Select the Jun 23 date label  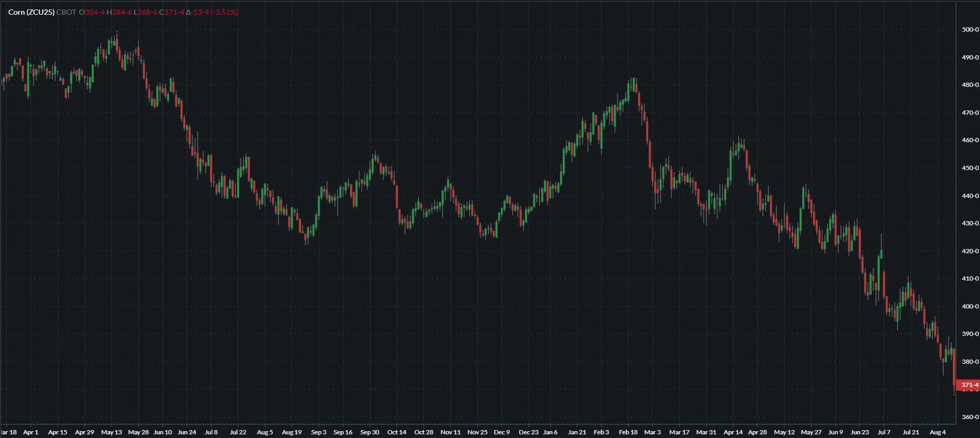click(860, 432)
